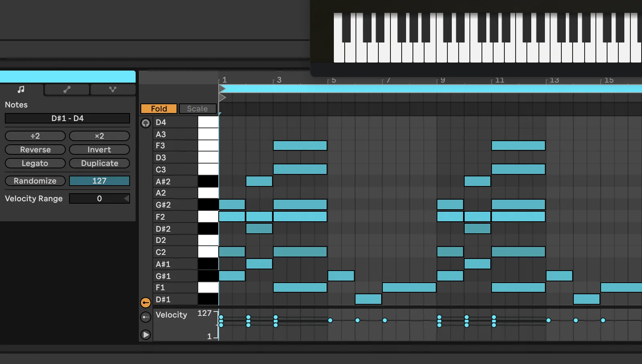
Task: Click the D#1 - D4 note range field
Action: tap(67, 118)
